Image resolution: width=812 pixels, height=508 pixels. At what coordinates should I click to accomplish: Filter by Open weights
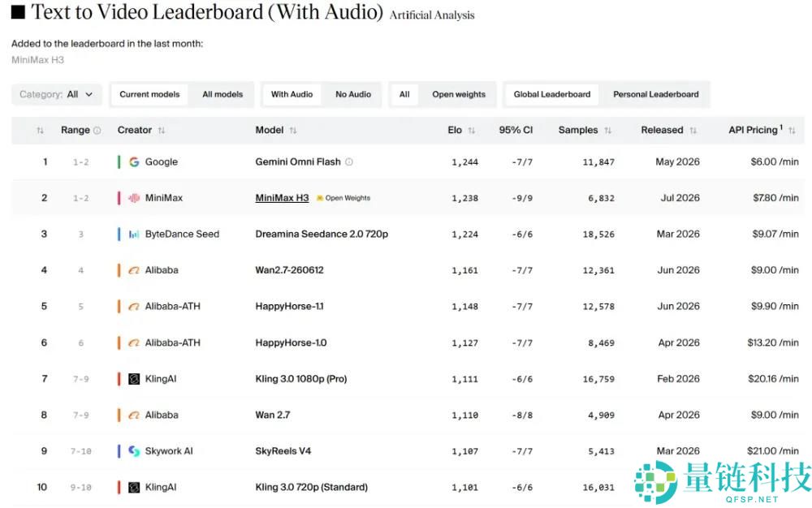pyautogui.click(x=459, y=94)
